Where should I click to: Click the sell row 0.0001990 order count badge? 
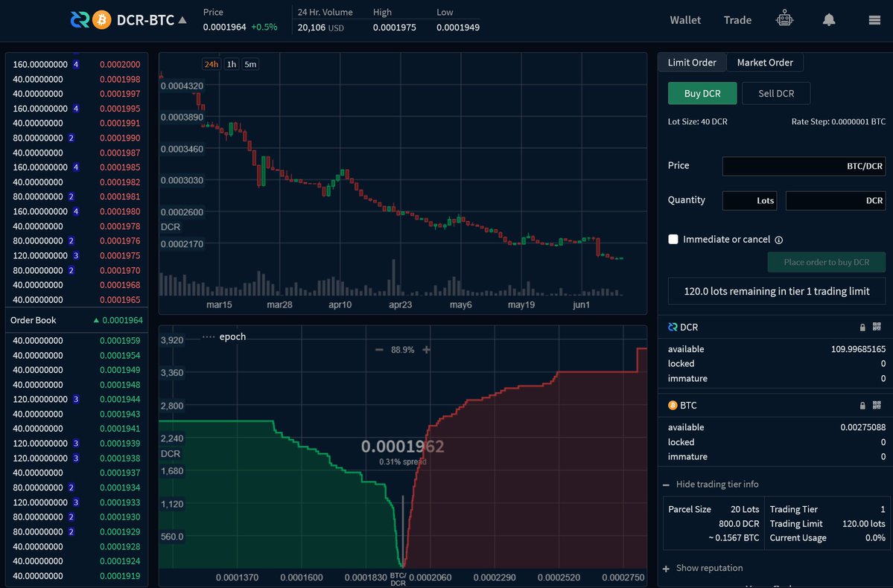[71, 138]
